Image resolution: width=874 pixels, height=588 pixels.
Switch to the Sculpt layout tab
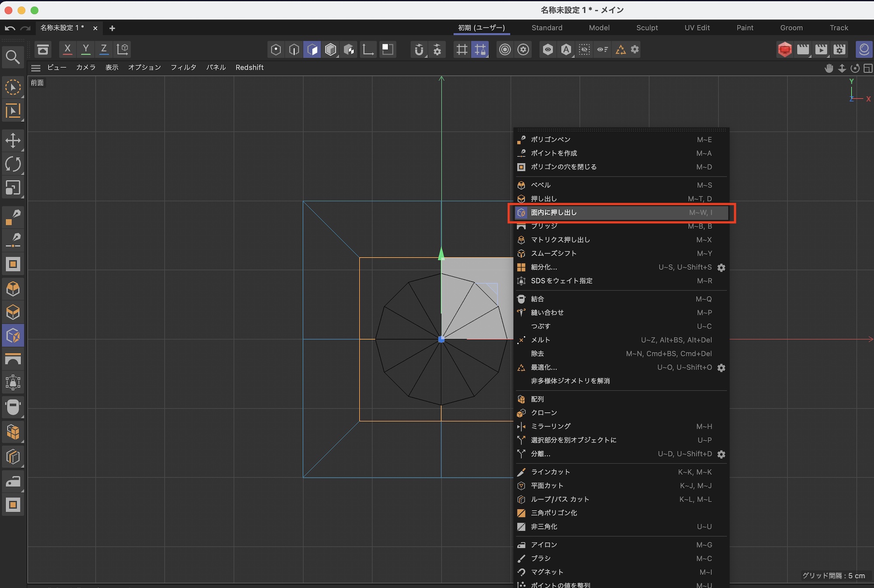coord(647,28)
